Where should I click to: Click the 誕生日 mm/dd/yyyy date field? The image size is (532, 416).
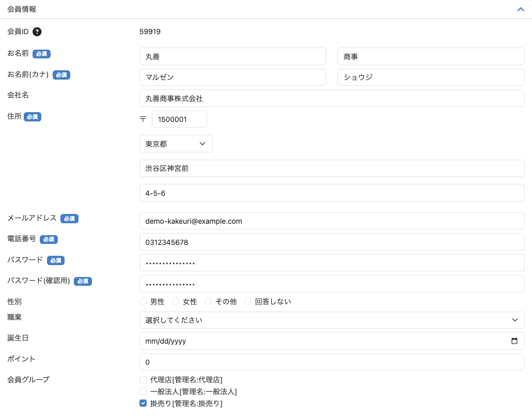tap(332, 341)
